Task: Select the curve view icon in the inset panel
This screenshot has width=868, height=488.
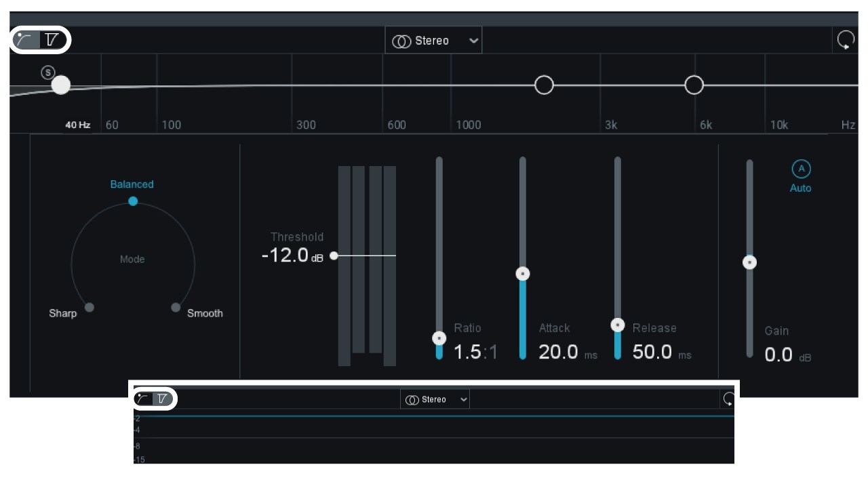Action: [143, 399]
